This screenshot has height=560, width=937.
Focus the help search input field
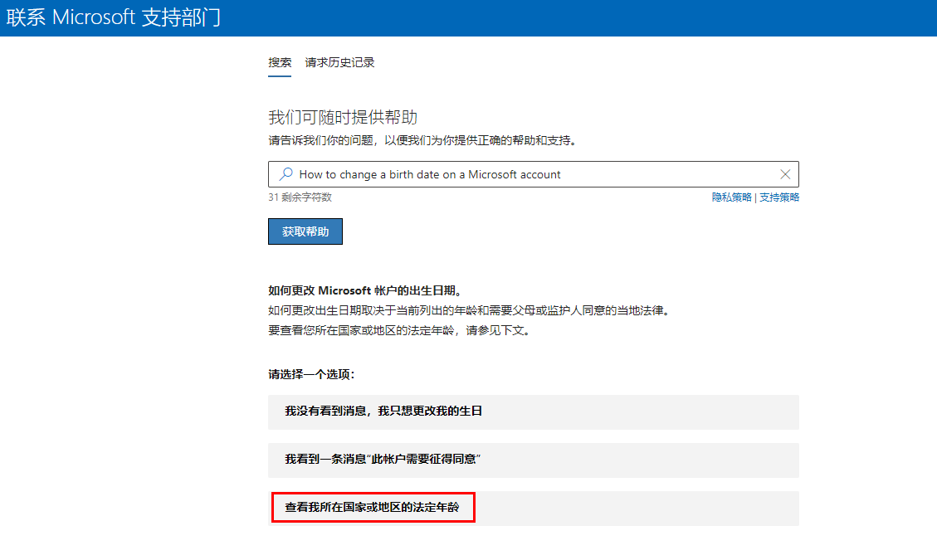(533, 174)
